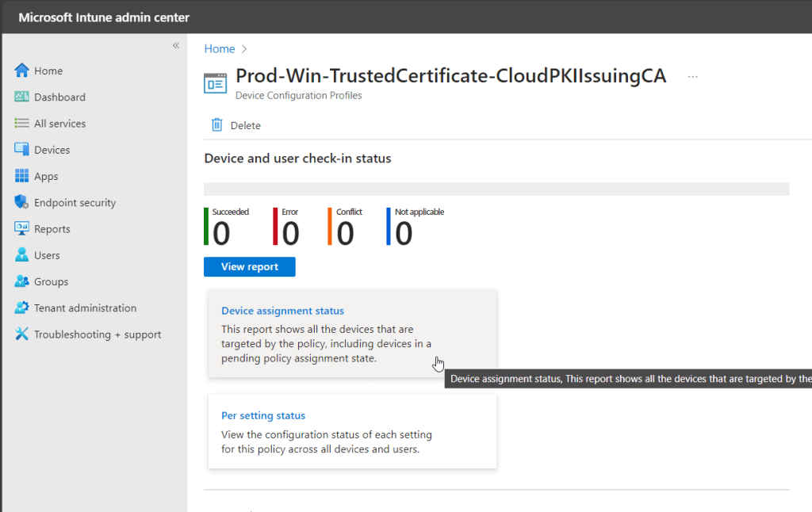Image resolution: width=812 pixels, height=512 pixels.
Task: Click the Tenant administration icon
Action: pyautogui.click(x=21, y=308)
